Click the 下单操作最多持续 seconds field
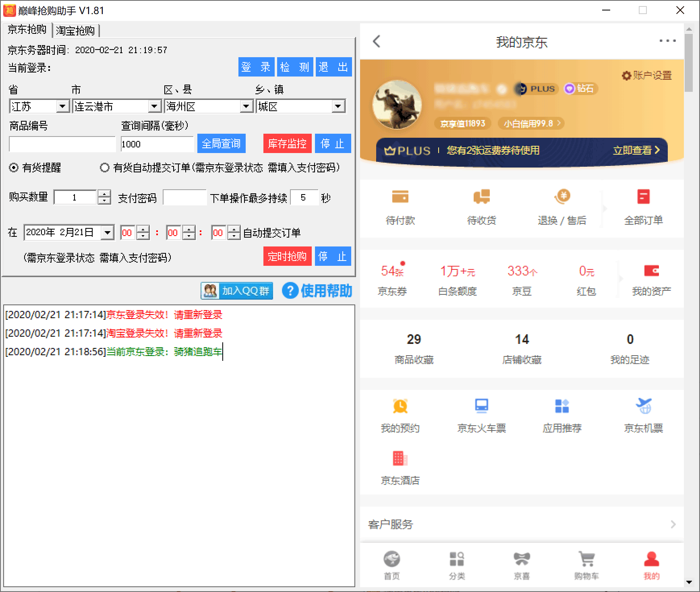The image size is (700, 592). (x=304, y=197)
